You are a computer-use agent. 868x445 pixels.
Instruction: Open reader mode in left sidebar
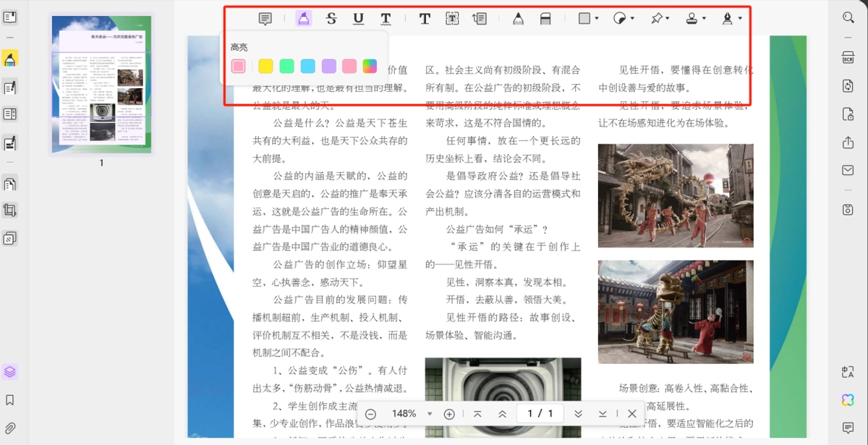click(x=10, y=17)
